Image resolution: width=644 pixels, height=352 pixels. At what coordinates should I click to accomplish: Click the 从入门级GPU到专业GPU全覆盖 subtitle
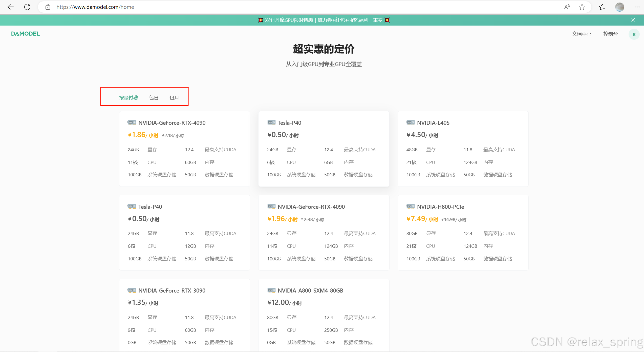click(324, 64)
